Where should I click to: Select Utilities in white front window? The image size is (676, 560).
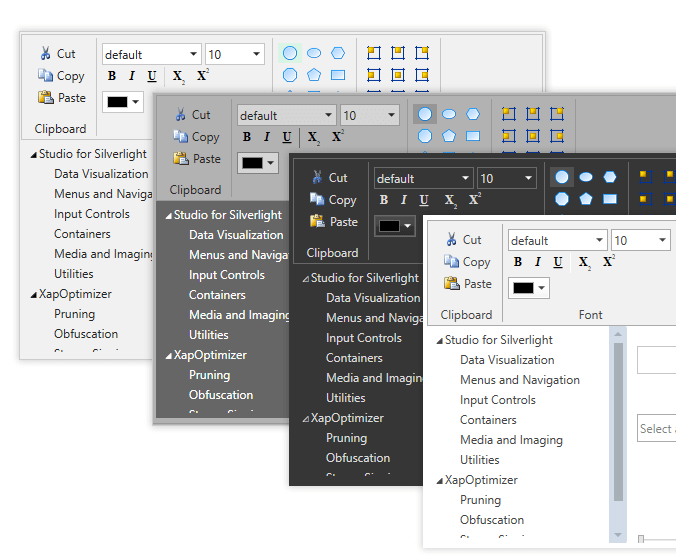pyautogui.click(x=479, y=460)
